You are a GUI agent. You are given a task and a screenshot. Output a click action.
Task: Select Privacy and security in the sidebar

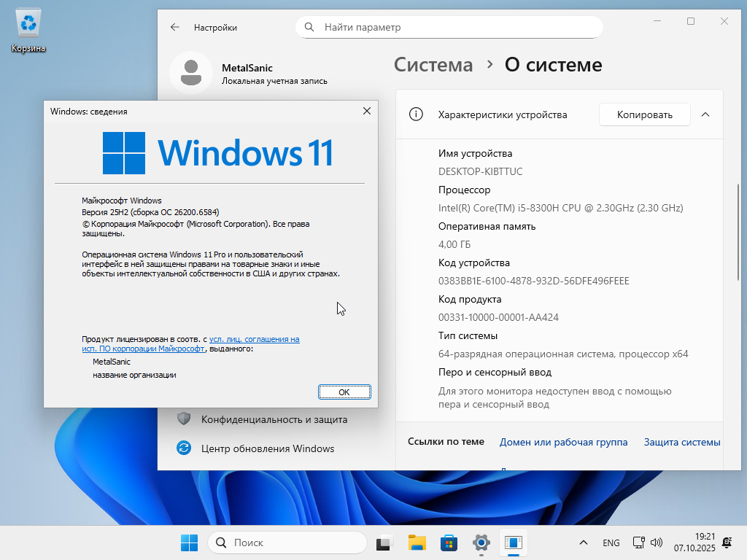(274, 419)
